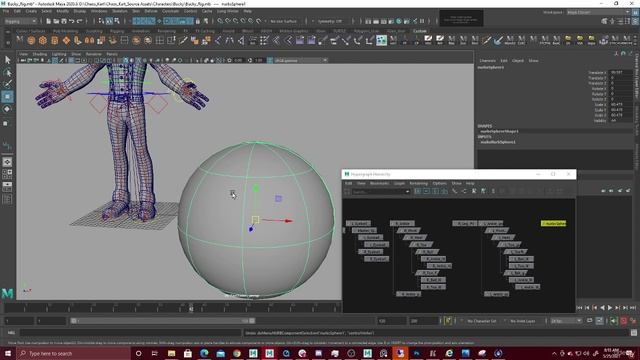Open the No Anim Layer dropdown
The height and width of the screenshot is (360, 640).
(x=524, y=321)
